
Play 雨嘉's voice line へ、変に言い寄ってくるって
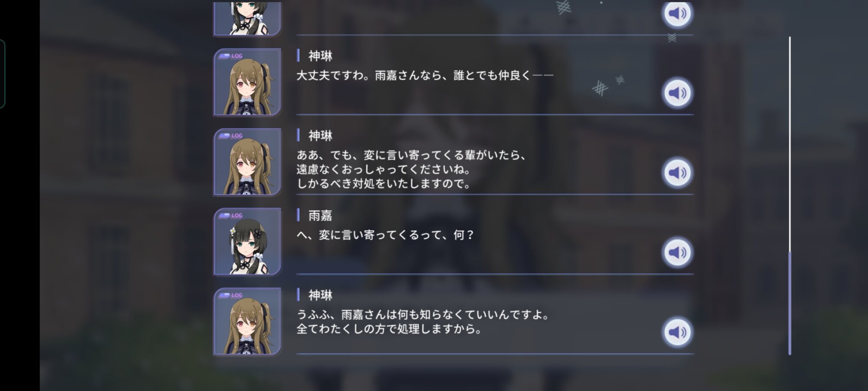(x=677, y=252)
